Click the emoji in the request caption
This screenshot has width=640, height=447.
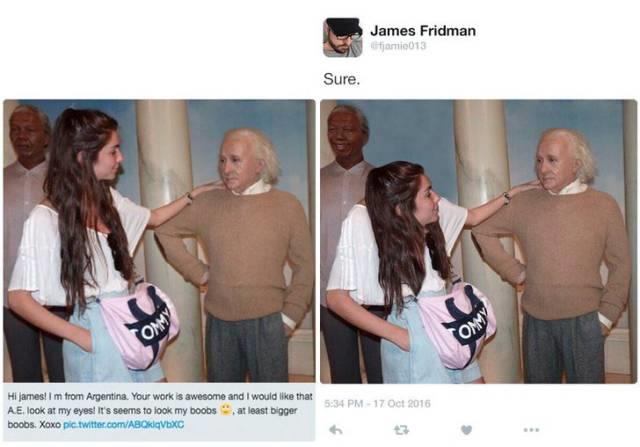tap(225, 409)
